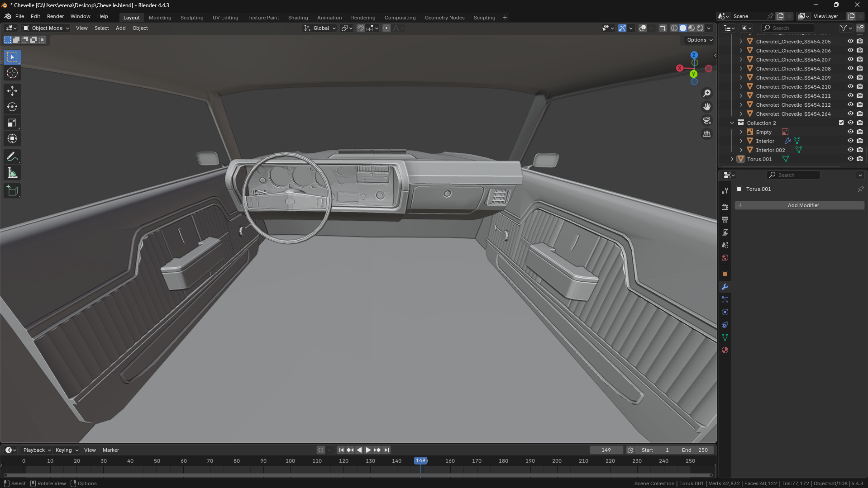Open the Render properties tab

click(x=725, y=207)
